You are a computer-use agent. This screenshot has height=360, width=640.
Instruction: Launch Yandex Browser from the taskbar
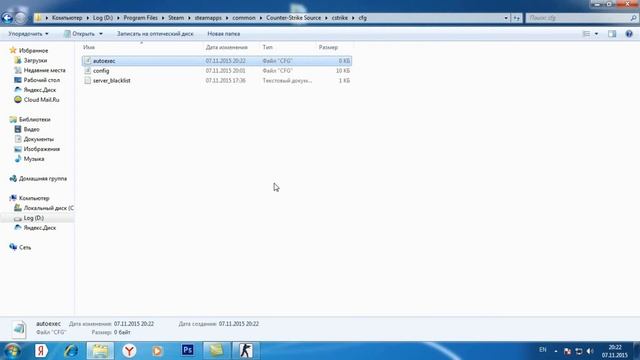[129, 351]
